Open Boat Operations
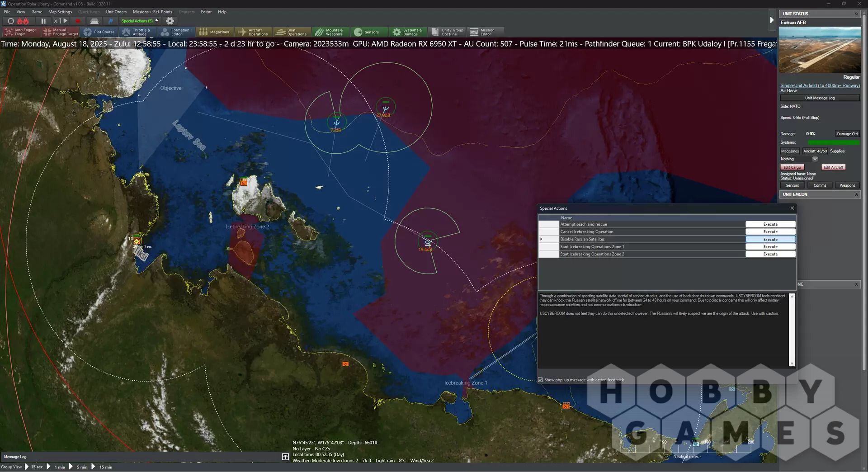Screen dimensions: 868x472 pyautogui.click(x=292, y=32)
